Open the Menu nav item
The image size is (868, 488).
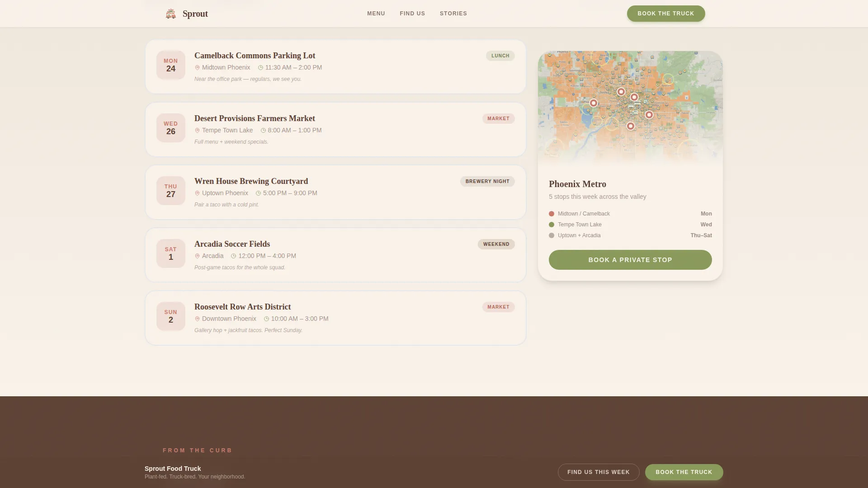point(376,14)
